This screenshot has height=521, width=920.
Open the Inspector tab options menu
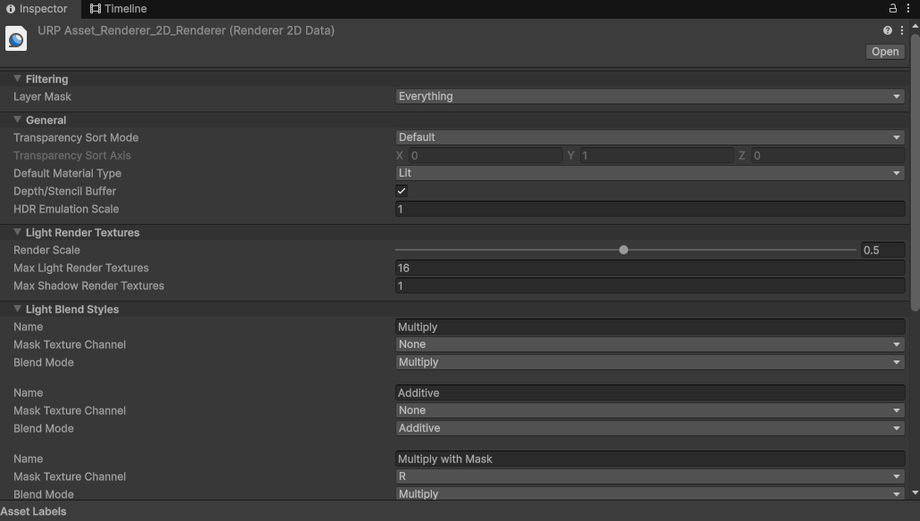coord(908,8)
